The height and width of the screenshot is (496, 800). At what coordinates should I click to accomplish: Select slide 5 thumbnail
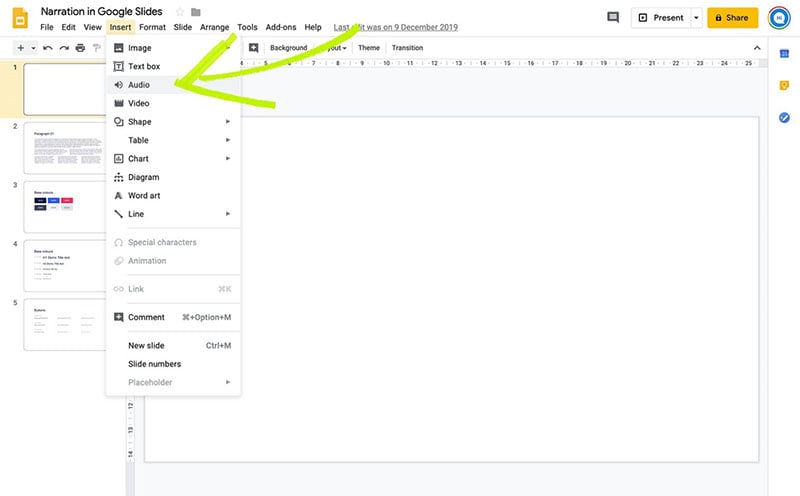point(65,325)
